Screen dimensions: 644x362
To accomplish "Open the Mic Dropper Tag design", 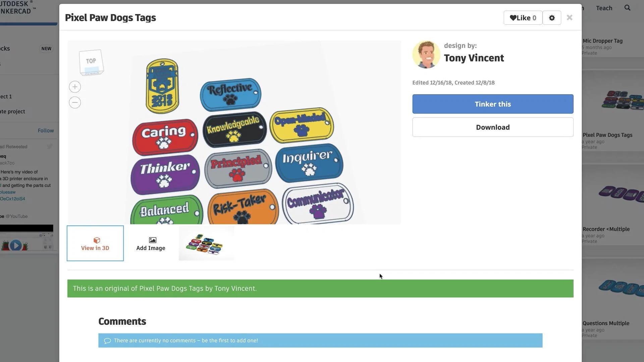I will point(602,41).
